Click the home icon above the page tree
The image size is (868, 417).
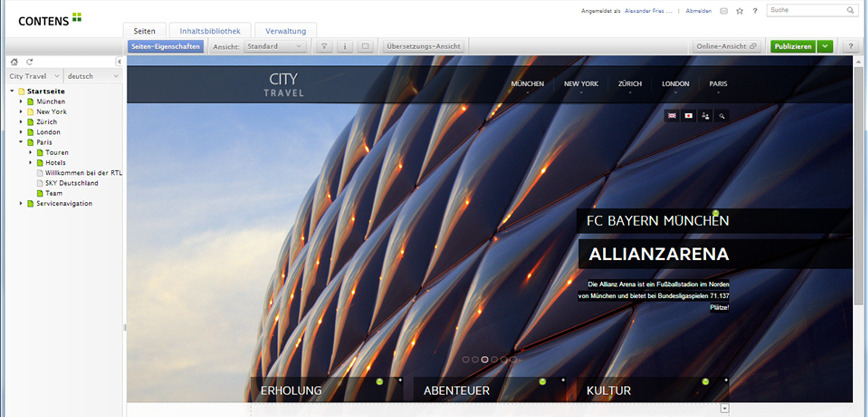point(14,62)
